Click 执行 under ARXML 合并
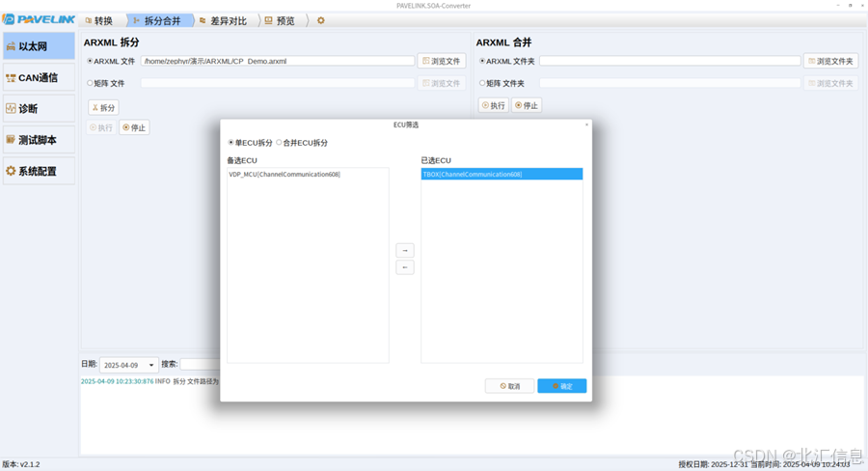868x471 pixels. coord(493,105)
